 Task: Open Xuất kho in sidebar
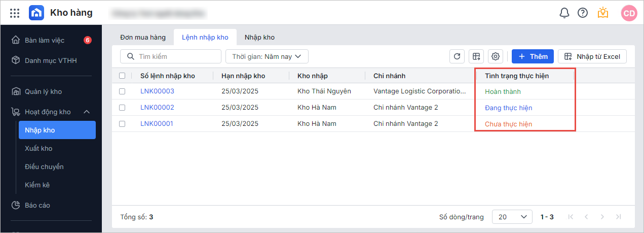point(39,148)
